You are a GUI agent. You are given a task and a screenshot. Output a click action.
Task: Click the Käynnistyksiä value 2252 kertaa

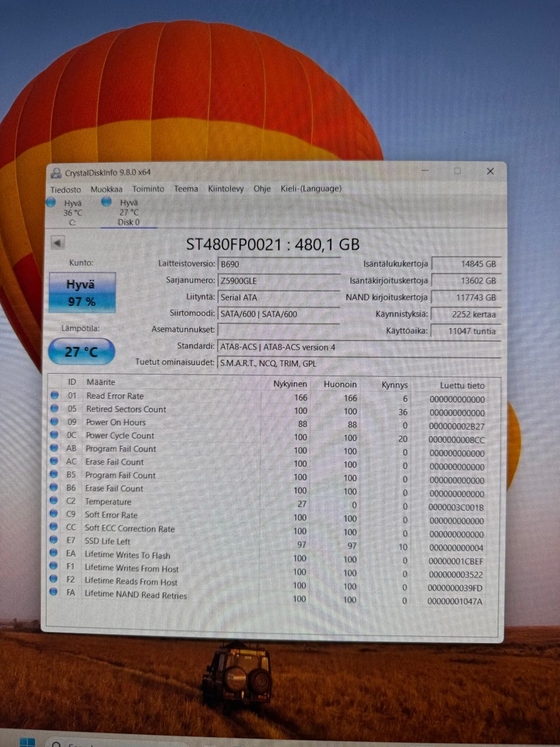coord(466,314)
